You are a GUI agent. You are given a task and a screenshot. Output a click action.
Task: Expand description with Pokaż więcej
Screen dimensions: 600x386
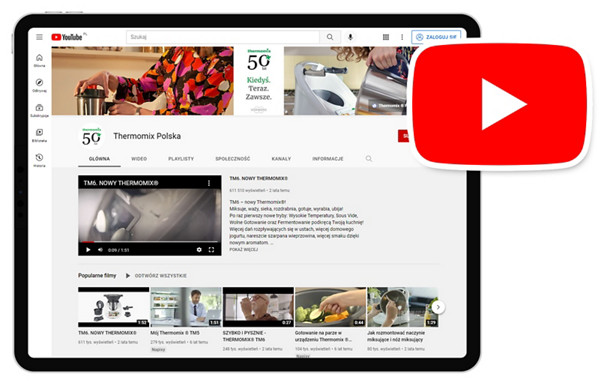[x=244, y=249]
